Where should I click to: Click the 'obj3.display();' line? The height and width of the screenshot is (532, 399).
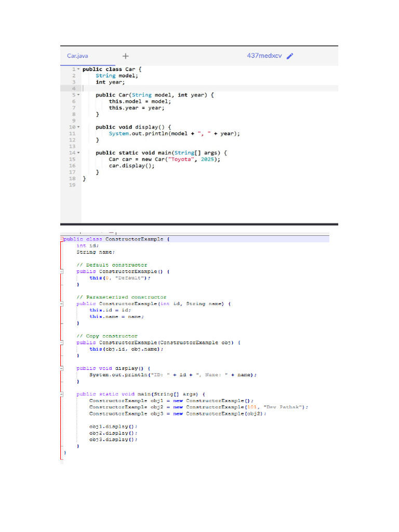[x=113, y=440]
